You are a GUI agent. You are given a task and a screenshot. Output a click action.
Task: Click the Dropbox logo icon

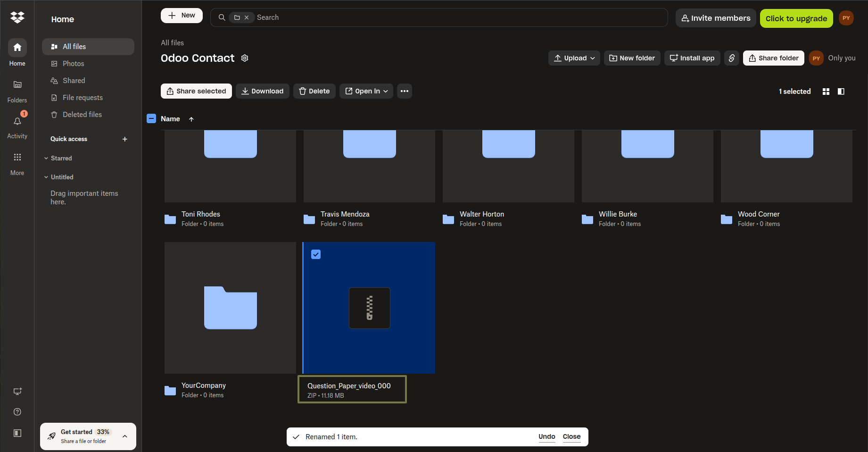click(x=17, y=17)
